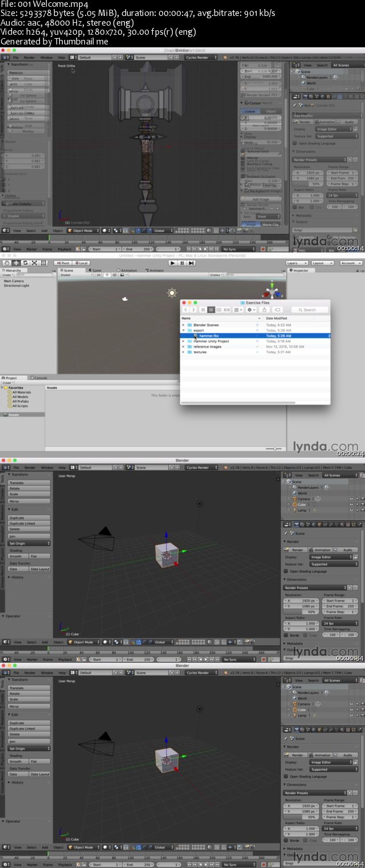Open the Account dropdown in Unity

pos(350,263)
